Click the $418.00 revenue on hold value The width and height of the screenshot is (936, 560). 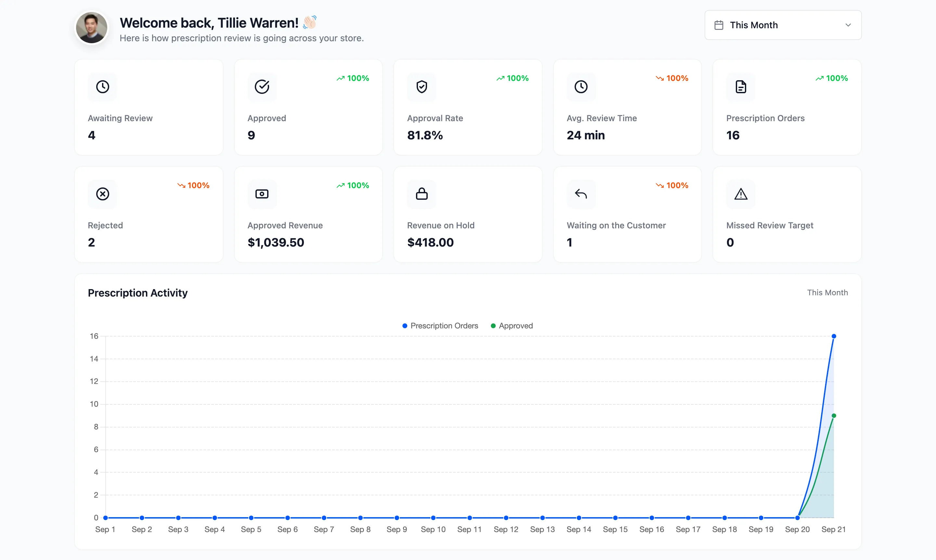430,242
